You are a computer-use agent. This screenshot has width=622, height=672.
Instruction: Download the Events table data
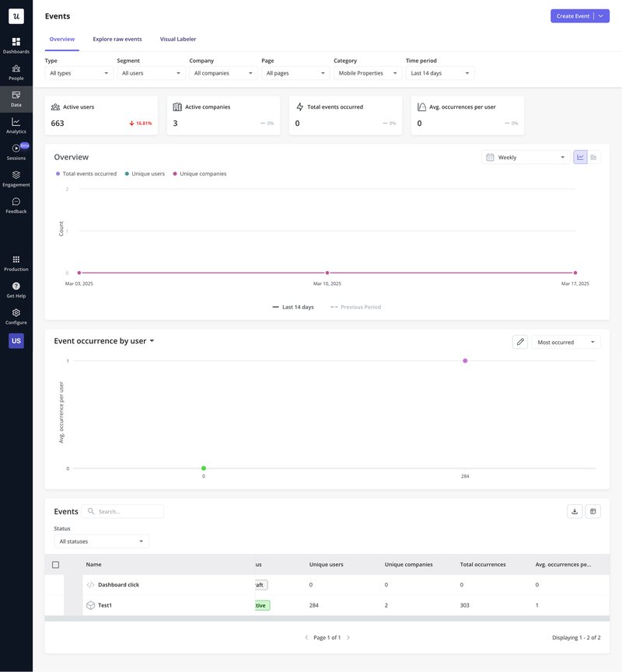(574, 510)
